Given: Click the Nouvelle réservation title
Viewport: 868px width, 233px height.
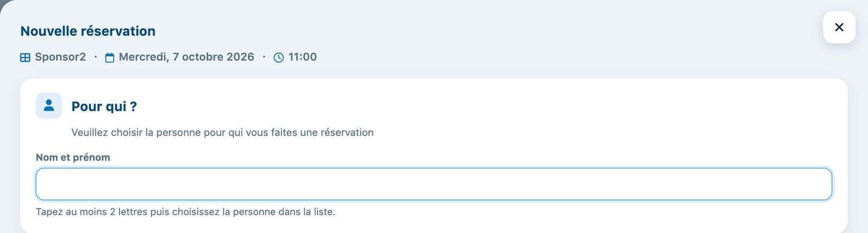Looking at the screenshot, I should coord(88,31).
